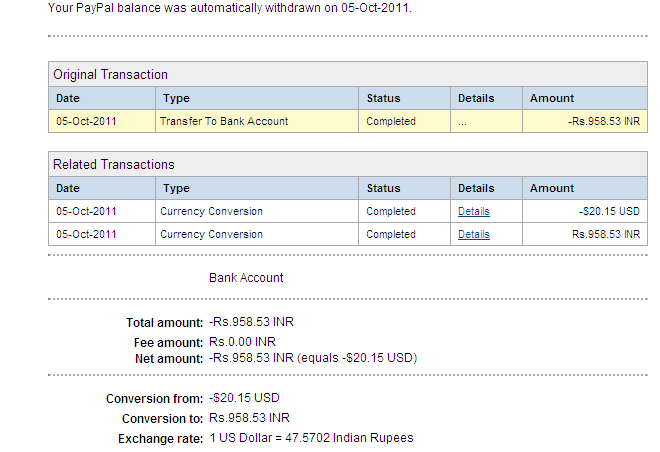Open Details link for the -$20.15 USD conversion
660x452 pixels.
pos(473,212)
